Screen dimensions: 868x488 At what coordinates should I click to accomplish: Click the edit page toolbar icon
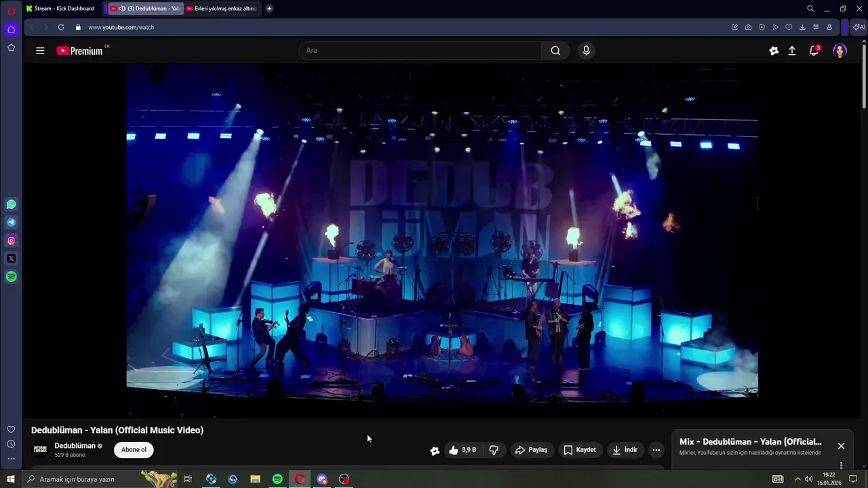(x=734, y=27)
